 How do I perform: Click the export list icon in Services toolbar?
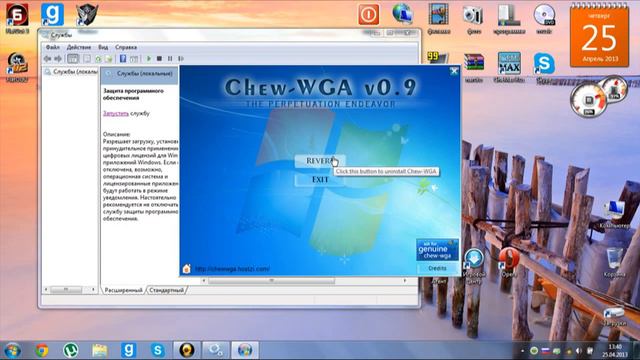pyautogui.click(x=108, y=59)
